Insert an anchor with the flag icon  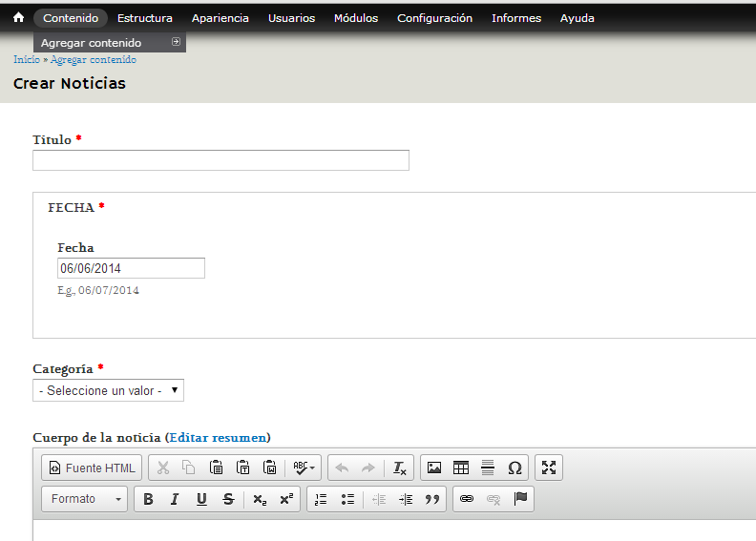point(520,499)
